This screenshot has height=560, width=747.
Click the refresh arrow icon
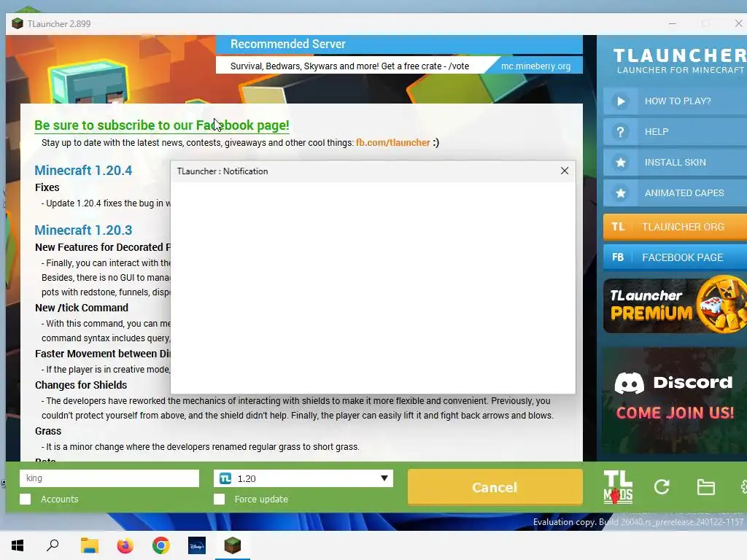[662, 486]
